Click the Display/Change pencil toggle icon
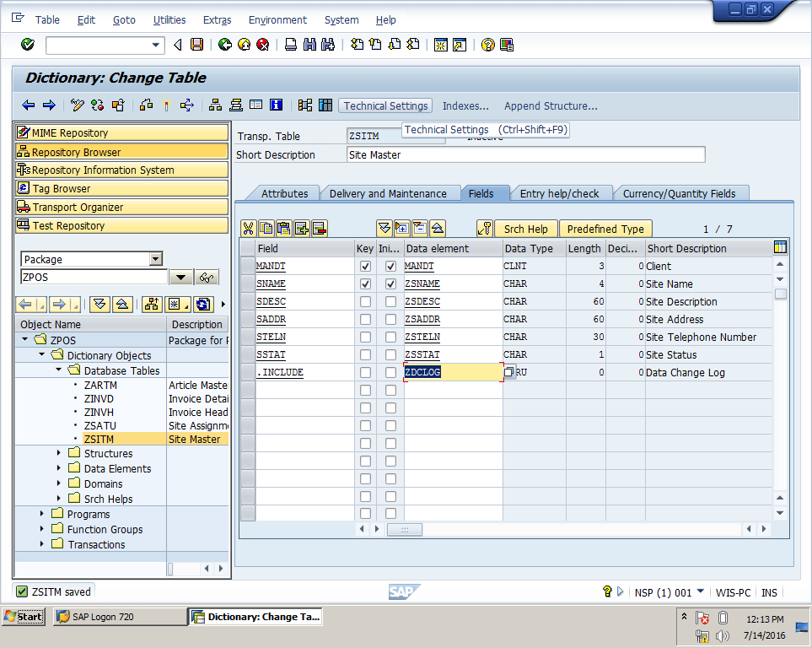The image size is (812, 648). [78, 105]
